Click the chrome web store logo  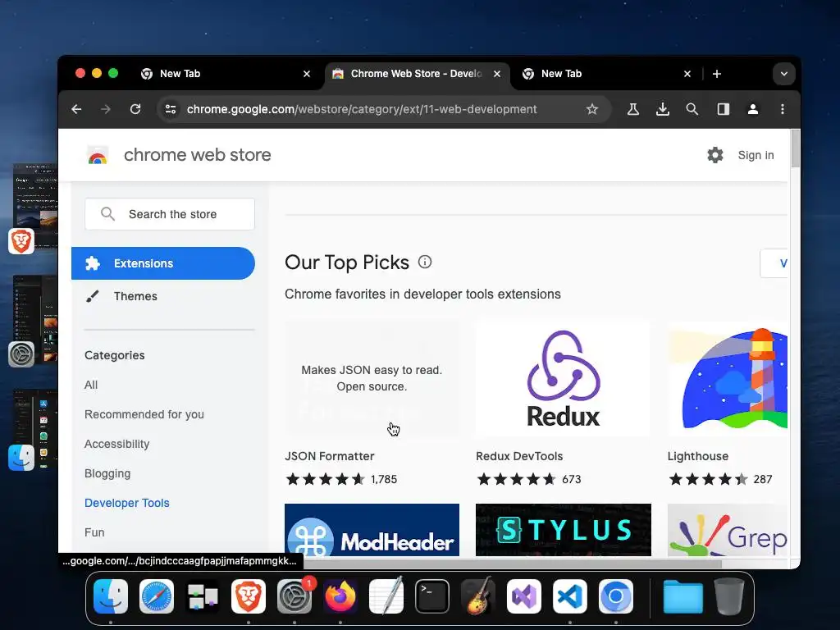coord(98,155)
